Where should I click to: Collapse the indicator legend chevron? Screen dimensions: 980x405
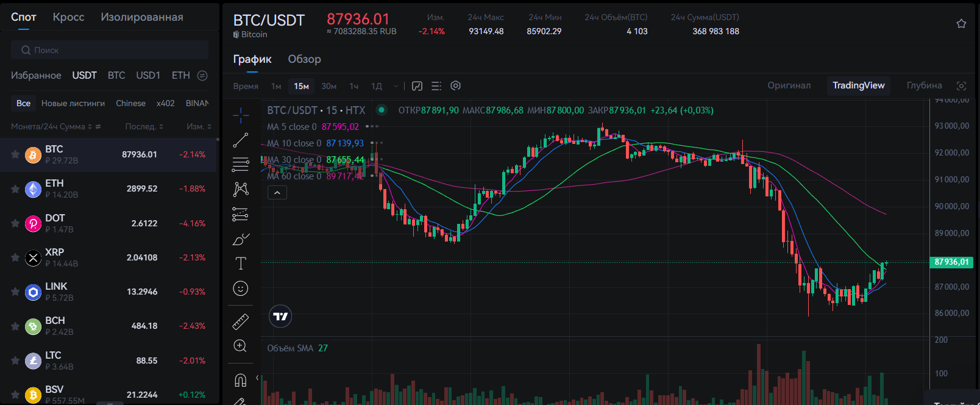[277, 193]
